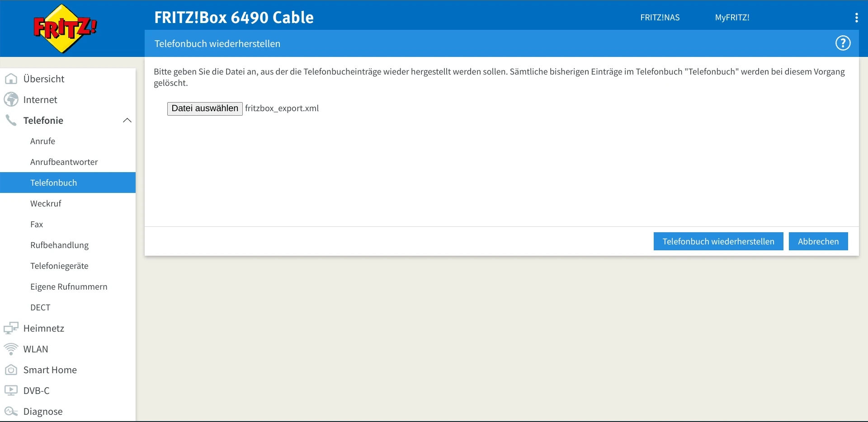Open the three-dot options menu
Screen dimensions: 868x422
click(856, 18)
